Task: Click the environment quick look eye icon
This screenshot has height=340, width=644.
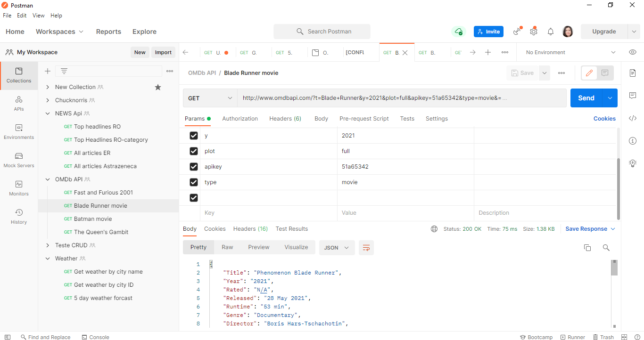Action: point(633,52)
